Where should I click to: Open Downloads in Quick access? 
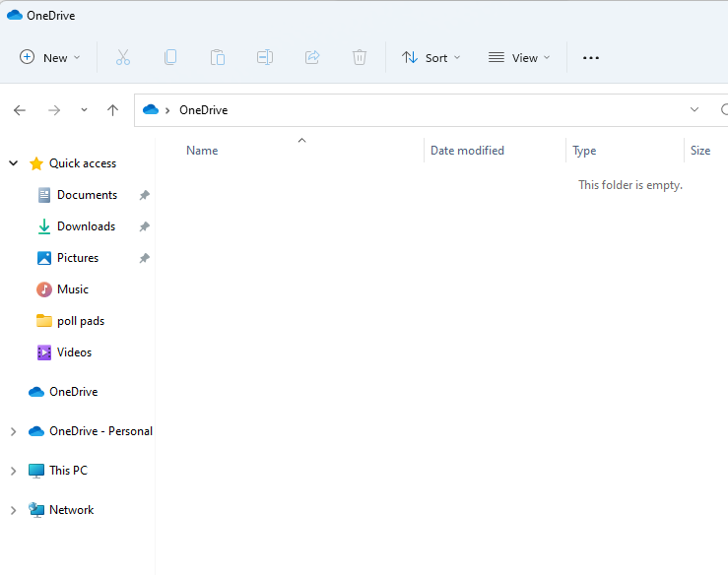click(x=86, y=226)
